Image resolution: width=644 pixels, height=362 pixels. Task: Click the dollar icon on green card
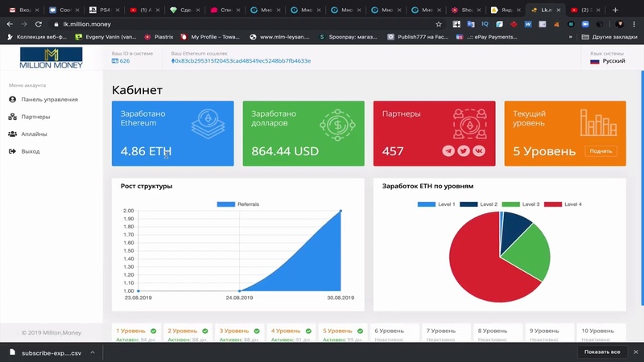click(x=337, y=125)
